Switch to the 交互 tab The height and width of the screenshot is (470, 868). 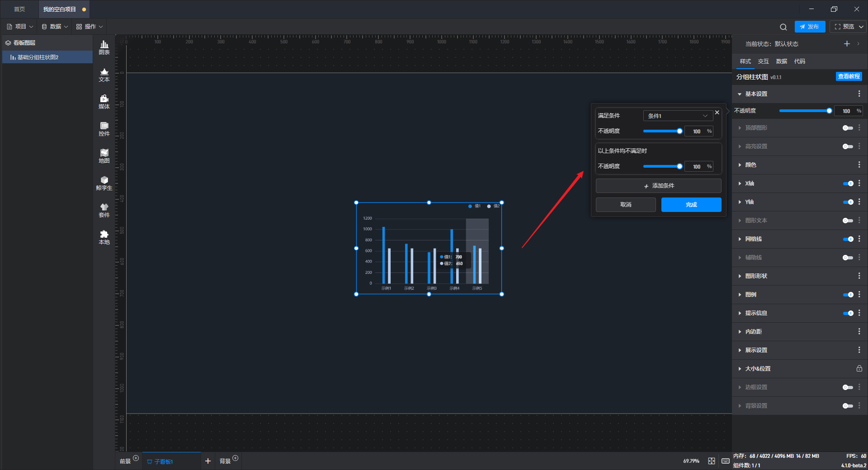763,61
